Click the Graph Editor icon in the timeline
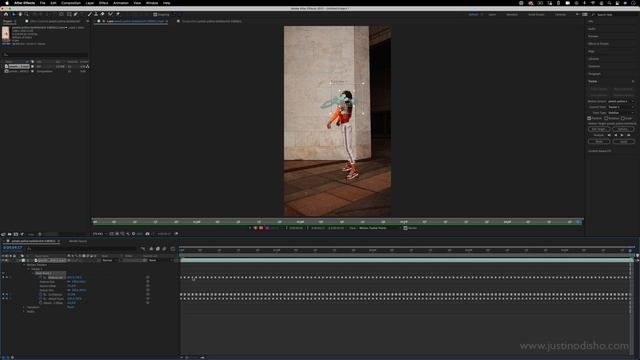 click(x=173, y=249)
